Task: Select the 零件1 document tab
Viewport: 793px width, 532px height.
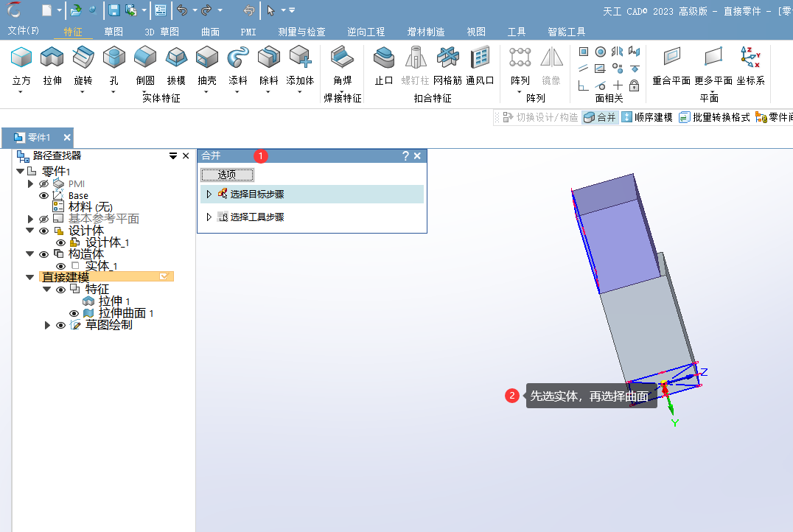Action: pyautogui.click(x=38, y=138)
